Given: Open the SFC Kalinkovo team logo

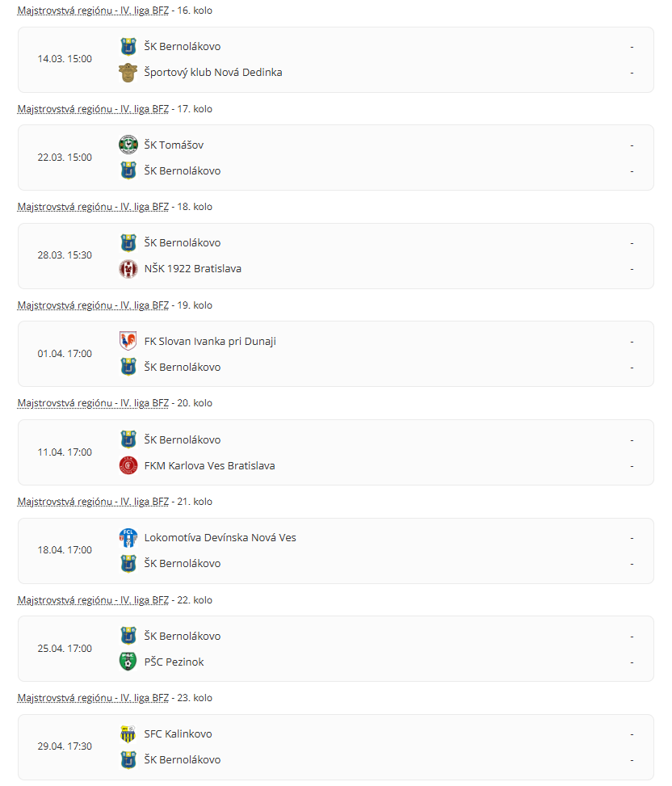Looking at the screenshot, I should point(128,734).
